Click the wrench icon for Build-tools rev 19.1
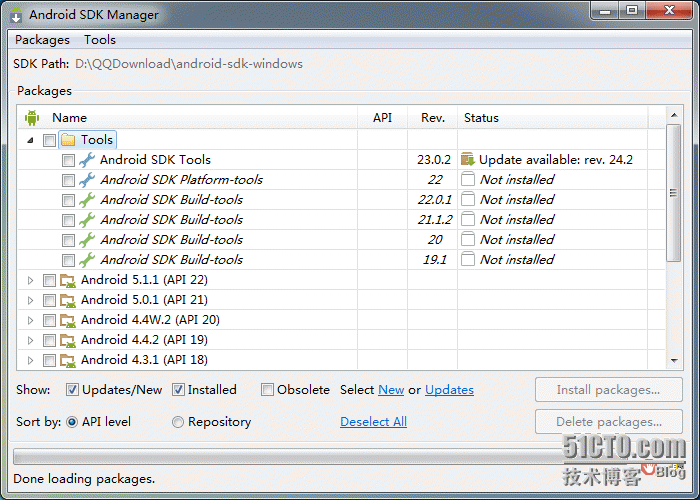700x500 pixels. click(87, 260)
